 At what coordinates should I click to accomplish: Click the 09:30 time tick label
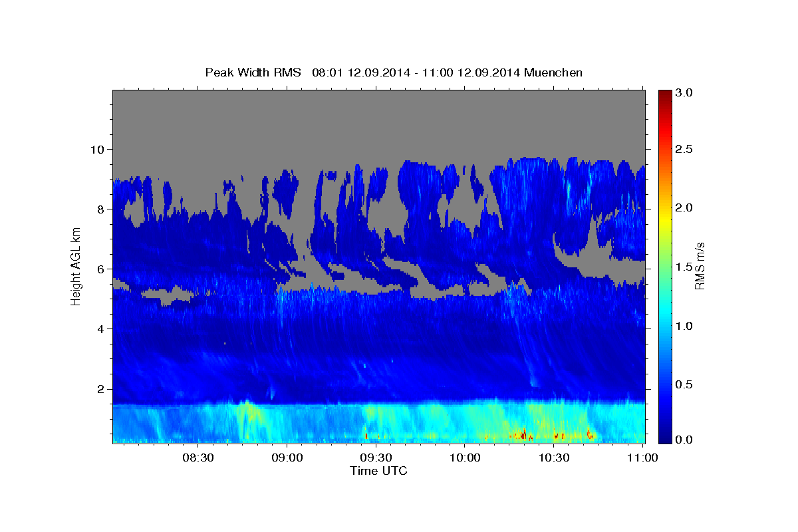click(376, 458)
